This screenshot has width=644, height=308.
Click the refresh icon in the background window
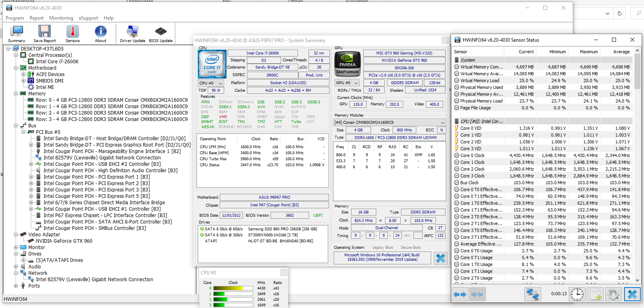[620, 13]
